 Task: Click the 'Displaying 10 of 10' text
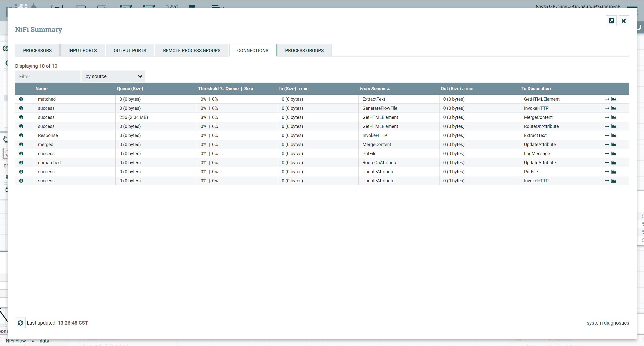tap(36, 66)
